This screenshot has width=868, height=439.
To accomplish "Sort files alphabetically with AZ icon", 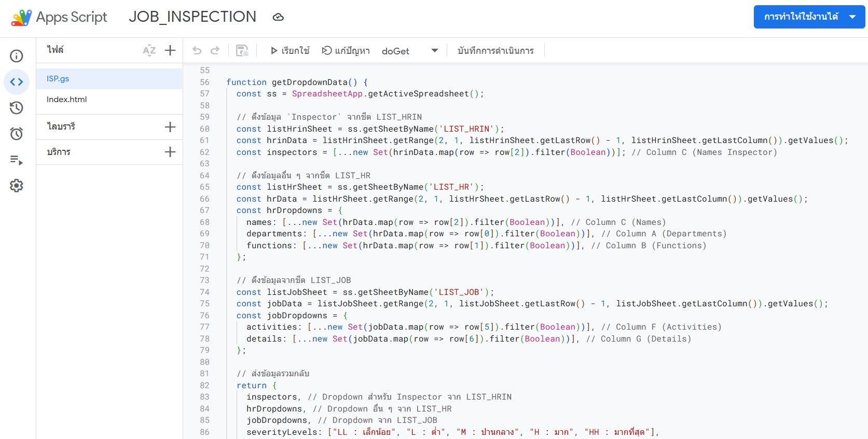I will [149, 50].
